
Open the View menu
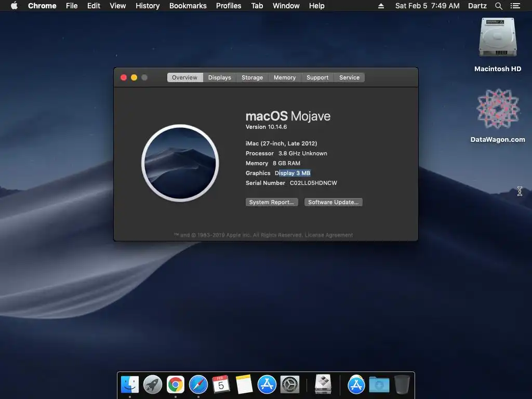tap(118, 6)
